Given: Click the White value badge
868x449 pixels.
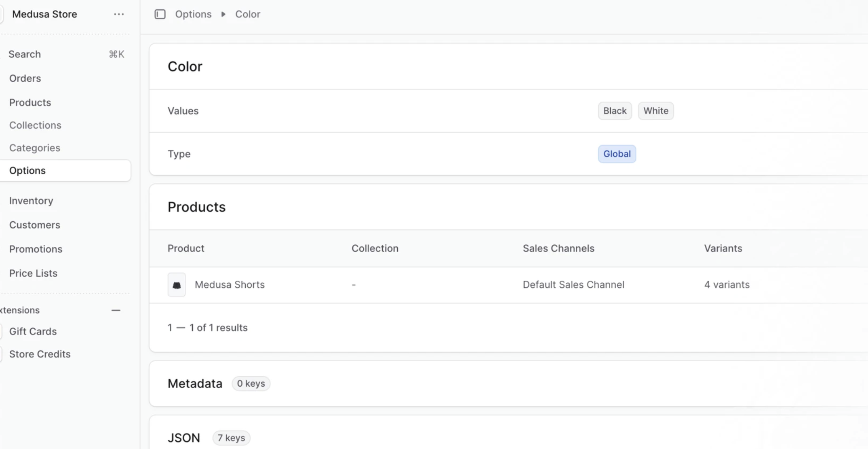Looking at the screenshot, I should tap(655, 111).
